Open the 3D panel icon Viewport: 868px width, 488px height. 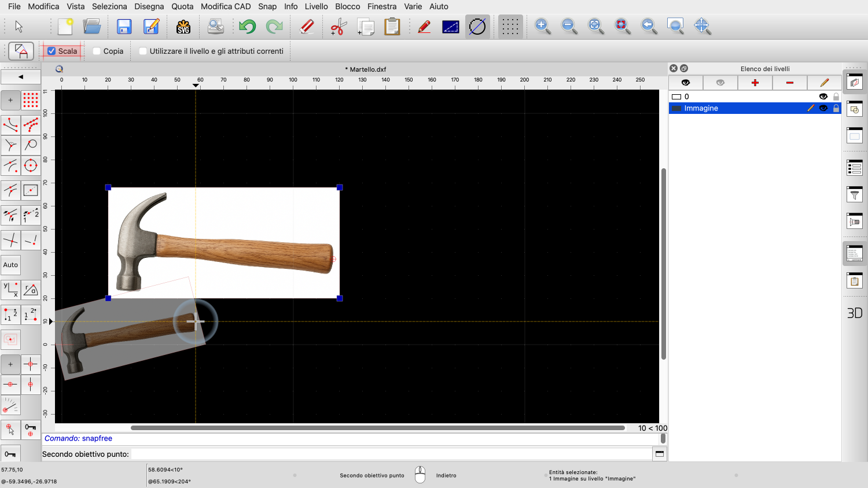[x=855, y=313]
